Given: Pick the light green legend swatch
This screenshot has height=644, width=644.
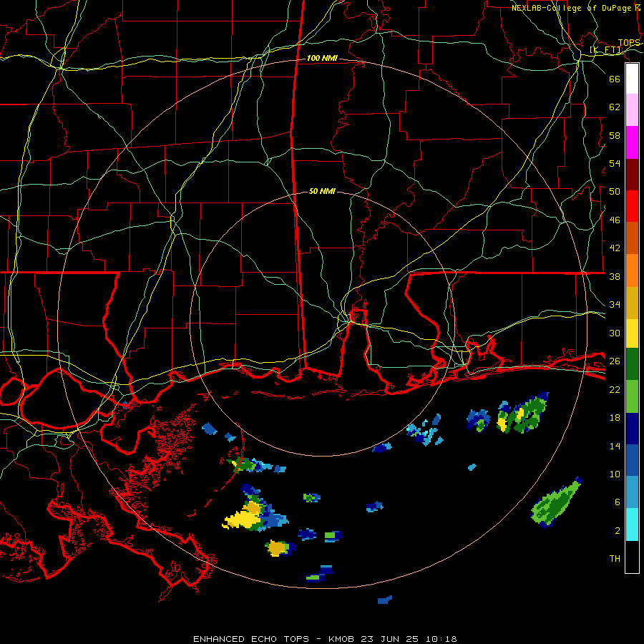Looking at the screenshot, I should point(632,396).
